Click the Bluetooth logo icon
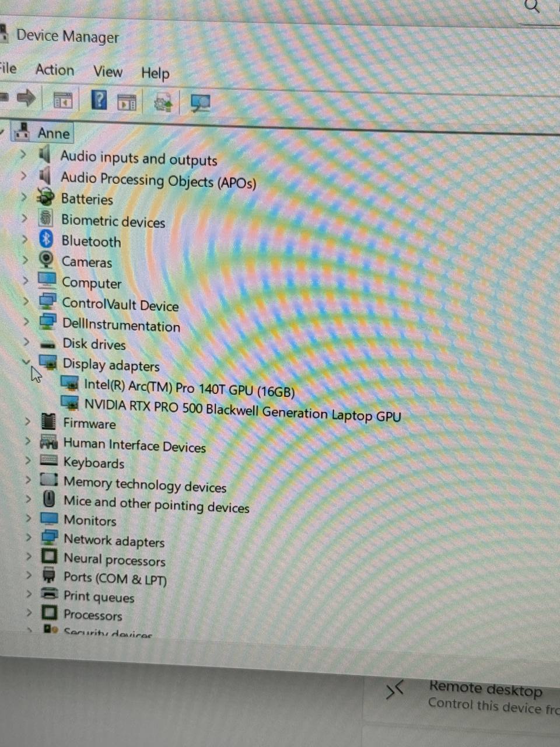Screen dimensions: 560x747 (x=46, y=239)
